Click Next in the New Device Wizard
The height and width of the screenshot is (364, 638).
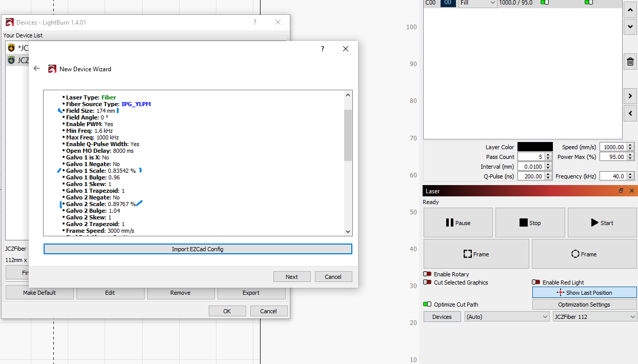[292, 277]
